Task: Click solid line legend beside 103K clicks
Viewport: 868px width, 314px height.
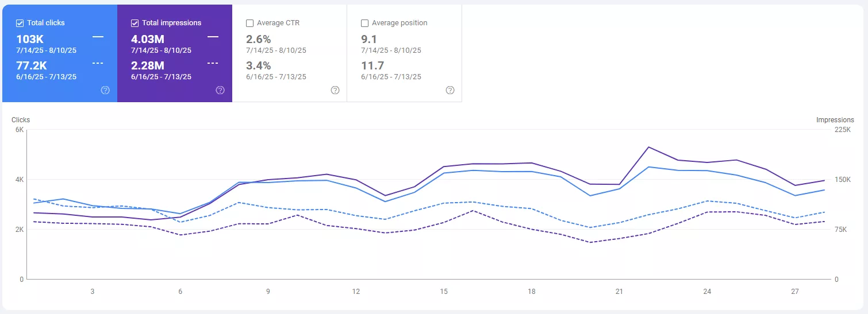Action: point(98,37)
